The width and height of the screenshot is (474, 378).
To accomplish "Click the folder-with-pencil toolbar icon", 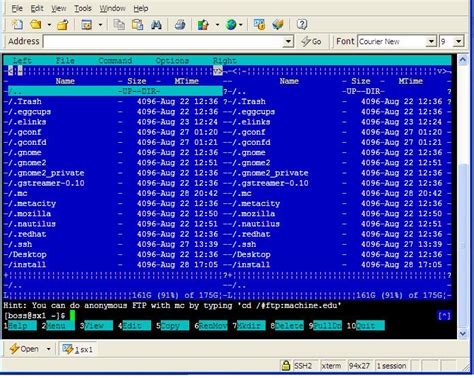I will [x=63, y=25].
